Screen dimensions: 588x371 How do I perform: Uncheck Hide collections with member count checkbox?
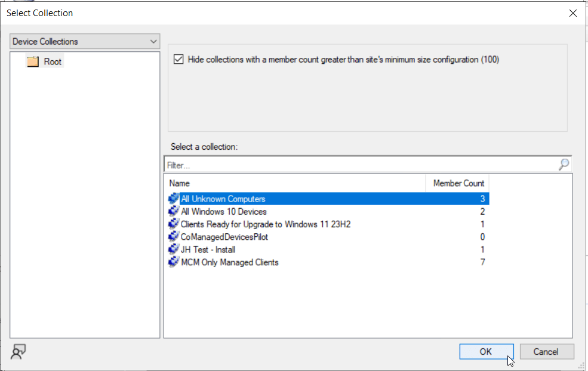178,60
